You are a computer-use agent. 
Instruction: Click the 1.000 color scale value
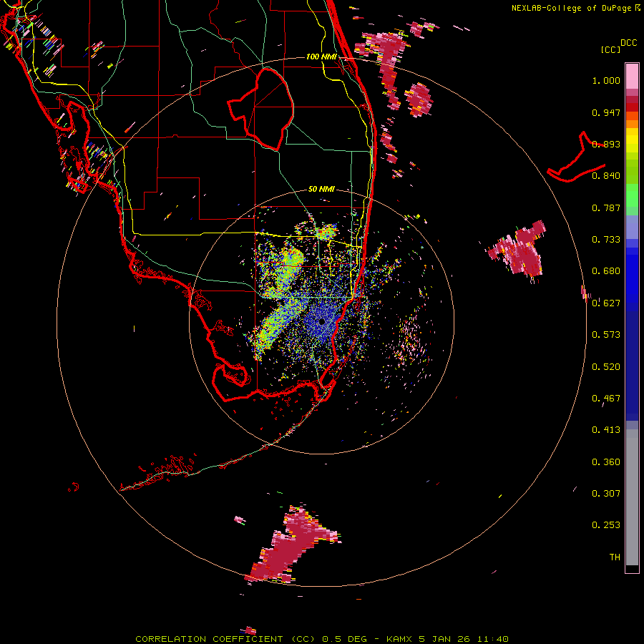coord(606,80)
